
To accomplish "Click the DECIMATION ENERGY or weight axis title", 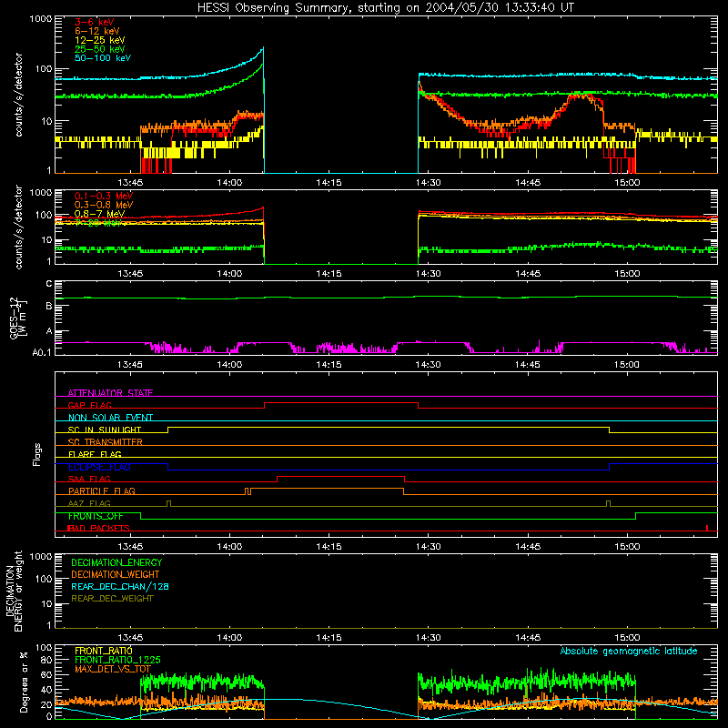I will tap(14, 591).
